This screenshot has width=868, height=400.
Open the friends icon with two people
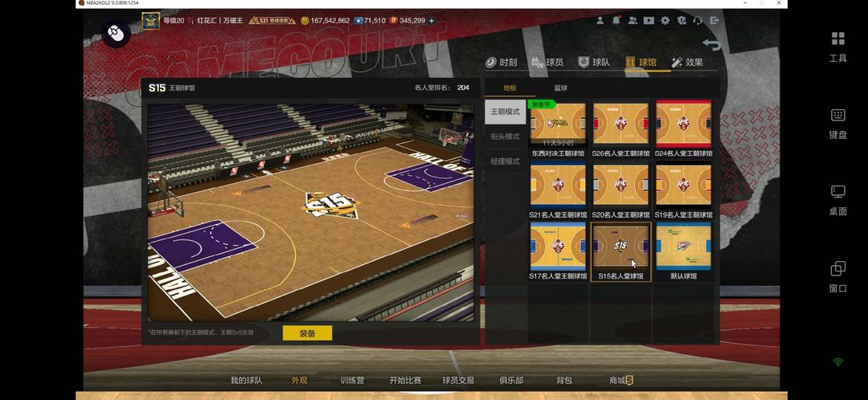[633, 21]
